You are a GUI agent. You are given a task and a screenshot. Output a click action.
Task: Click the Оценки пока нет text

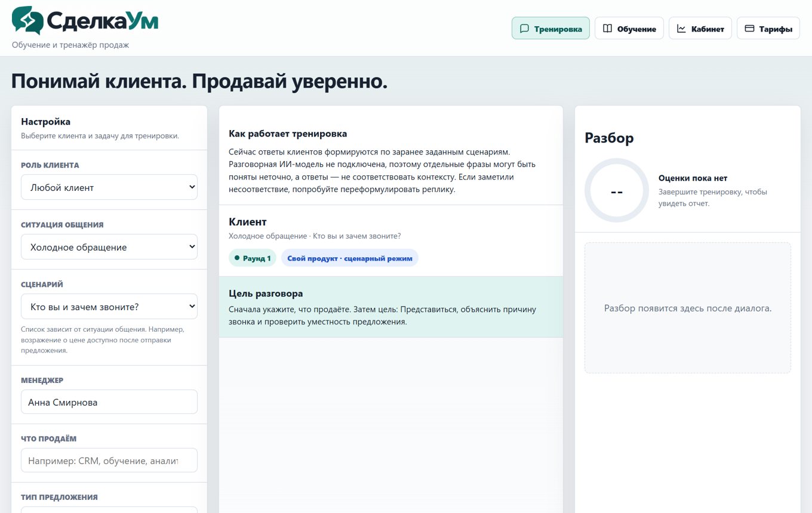tap(693, 178)
